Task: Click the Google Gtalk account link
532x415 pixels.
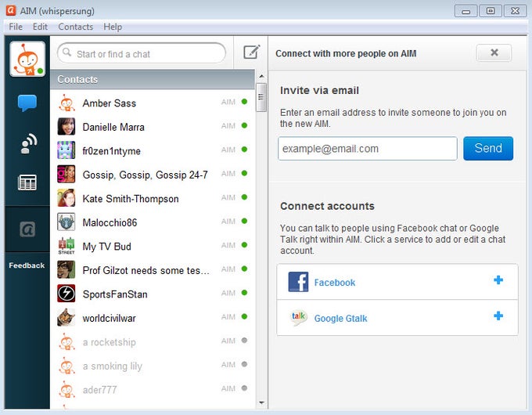Action: coord(340,319)
